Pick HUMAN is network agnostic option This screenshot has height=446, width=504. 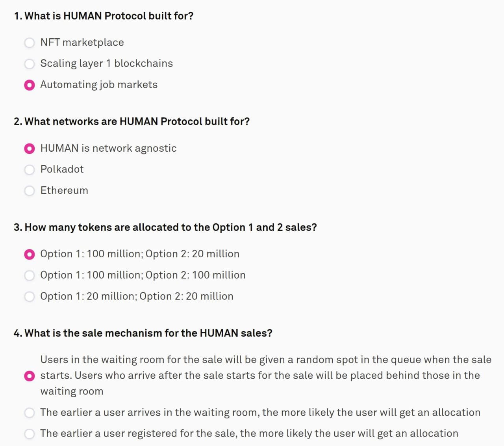click(30, 149)
